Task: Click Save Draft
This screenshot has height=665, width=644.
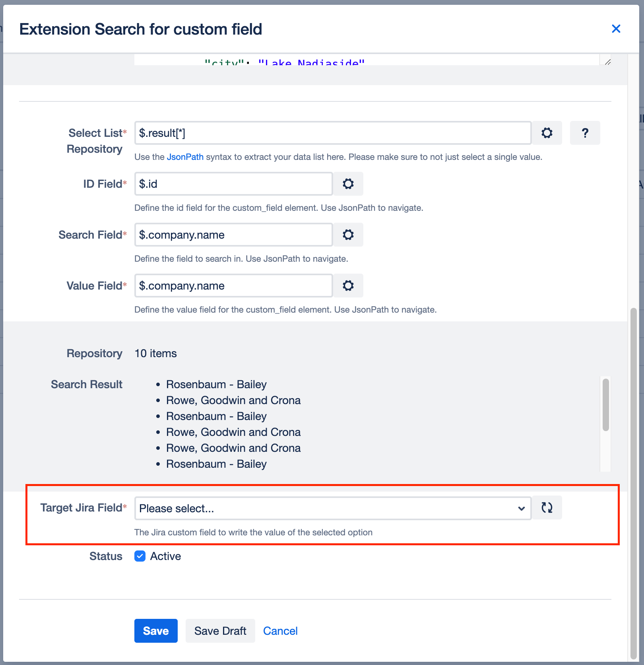Action: [x=220, y=631]
